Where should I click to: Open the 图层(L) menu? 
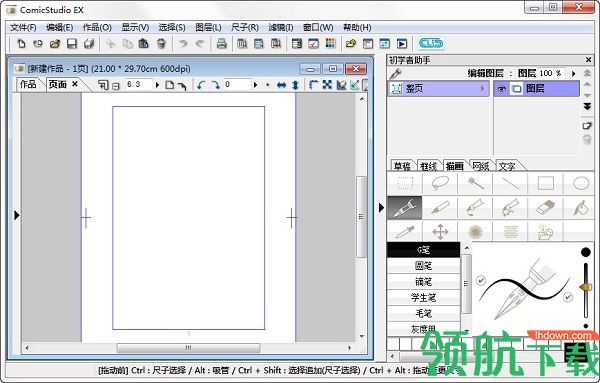point(208,28)
